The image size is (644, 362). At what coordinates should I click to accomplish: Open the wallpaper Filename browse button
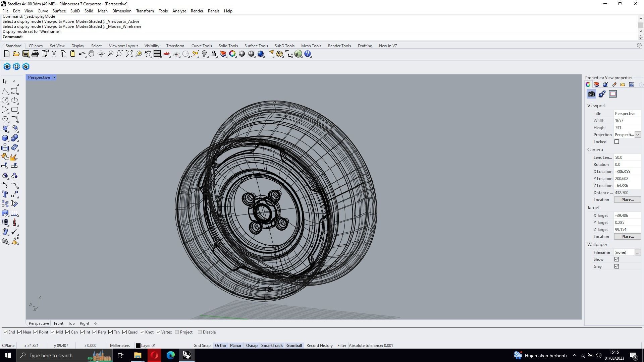(x=638, y=252)
